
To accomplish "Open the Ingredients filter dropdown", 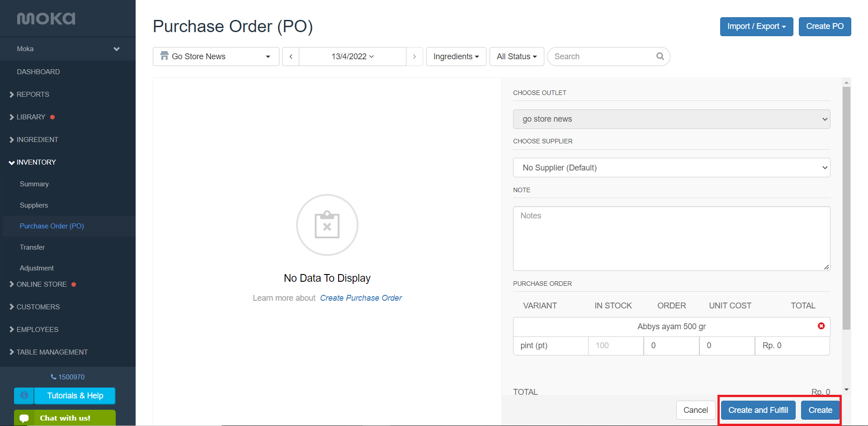I will pyautogui.click(x=456, y=56).
